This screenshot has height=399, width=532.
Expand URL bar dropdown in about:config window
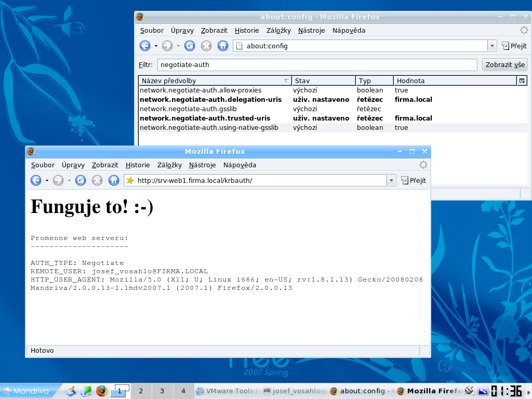(492, 46)
